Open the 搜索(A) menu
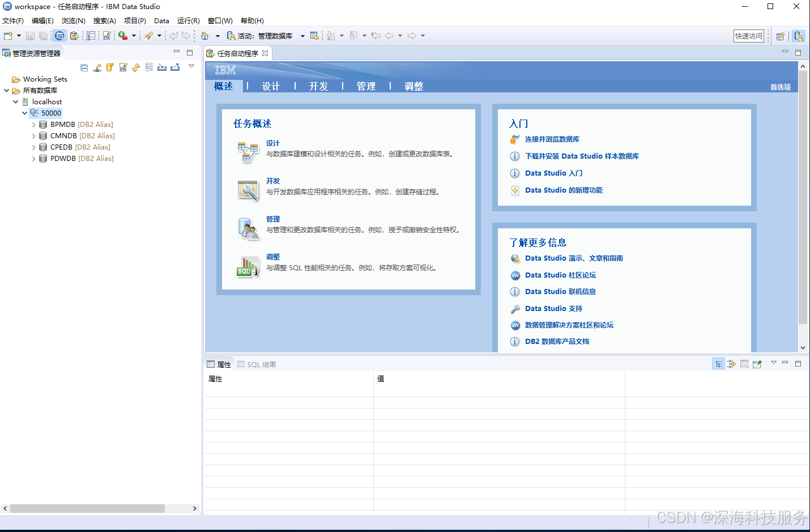Image resolution: width=810 pixels, height=532 pixels. click(x=104, y=21)
